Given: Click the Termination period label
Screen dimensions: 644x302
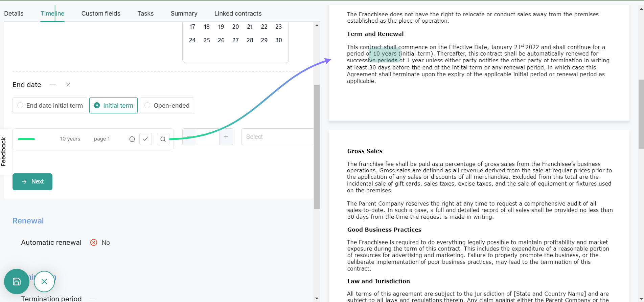Looking at the screenshot, I should click(x=51, y=299).
